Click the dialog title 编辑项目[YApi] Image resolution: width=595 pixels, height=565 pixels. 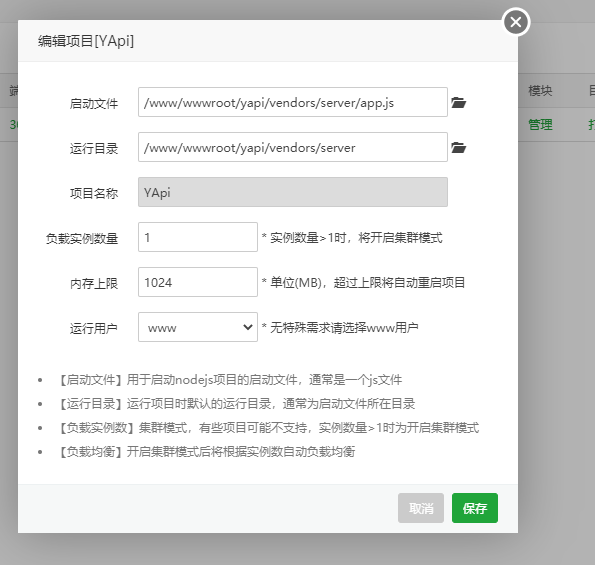(86, 41)
